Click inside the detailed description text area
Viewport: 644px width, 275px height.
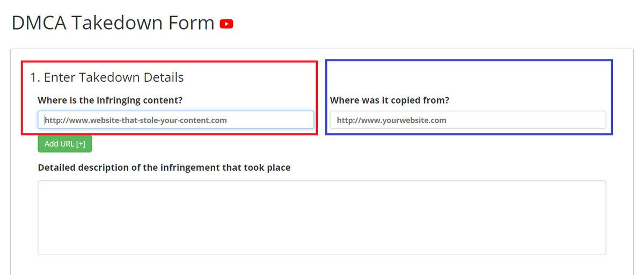click(x=321, y=217)
